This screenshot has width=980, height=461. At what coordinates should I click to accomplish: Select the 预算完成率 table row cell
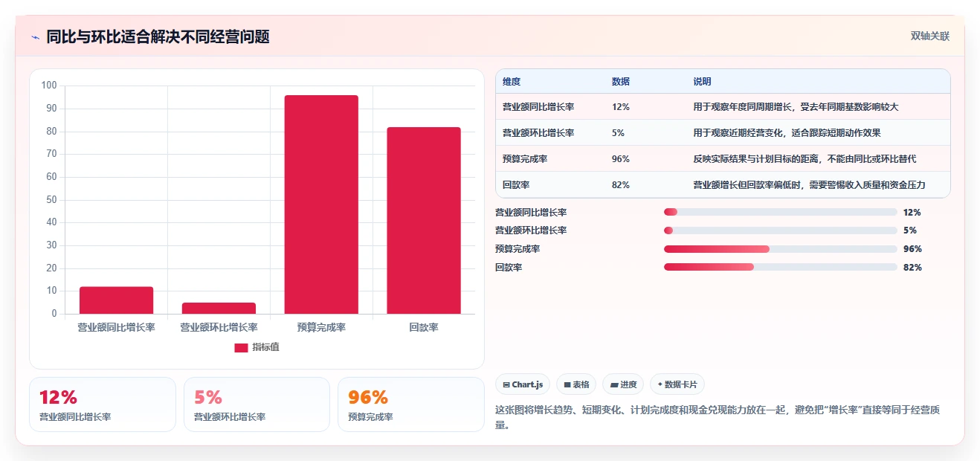(x=525, y=159)
